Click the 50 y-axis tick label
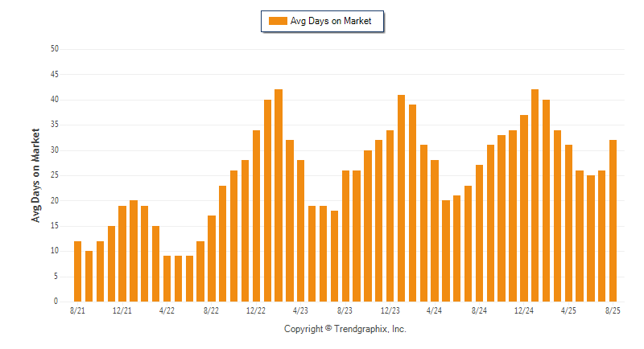The image size is (644, 349). click(x=55, y=49)
